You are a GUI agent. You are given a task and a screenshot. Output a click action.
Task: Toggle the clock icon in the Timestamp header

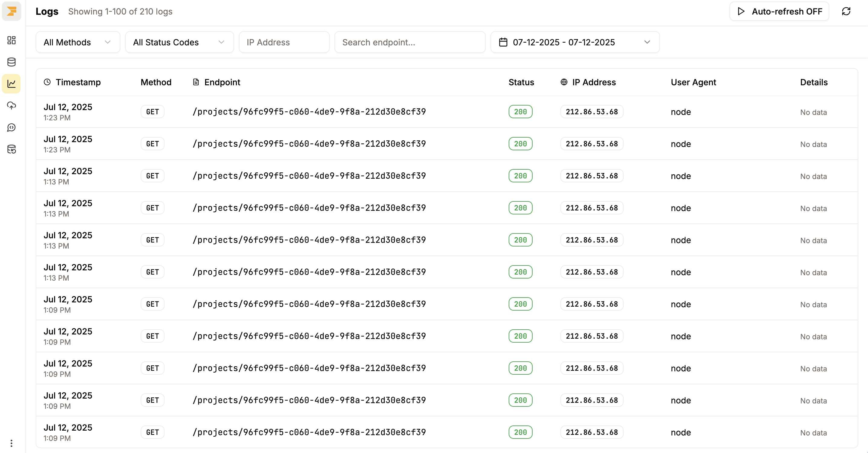click(47, 82)
